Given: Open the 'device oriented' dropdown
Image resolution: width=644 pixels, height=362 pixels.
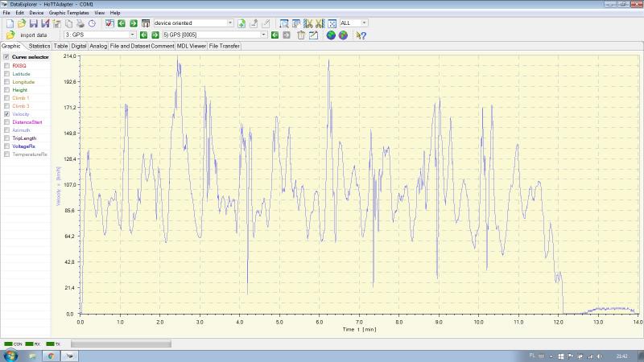Looking at the screenshot, I should [230, 23].
